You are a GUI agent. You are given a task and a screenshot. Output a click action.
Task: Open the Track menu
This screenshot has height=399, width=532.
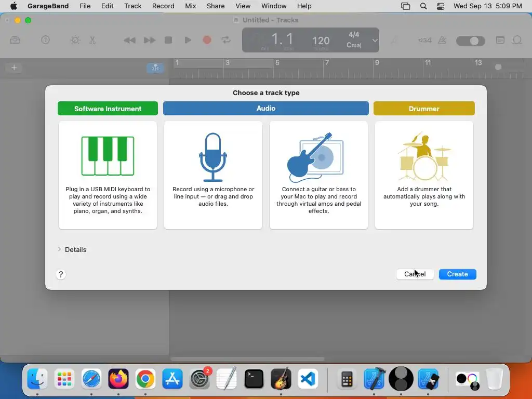pyautogui.click(x=132, y=6)
